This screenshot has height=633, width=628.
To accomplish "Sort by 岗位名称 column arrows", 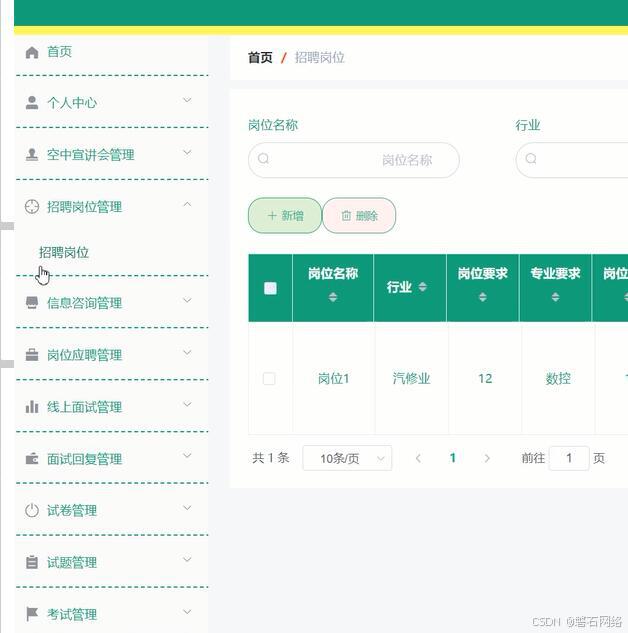I will (x=333, y=298).
